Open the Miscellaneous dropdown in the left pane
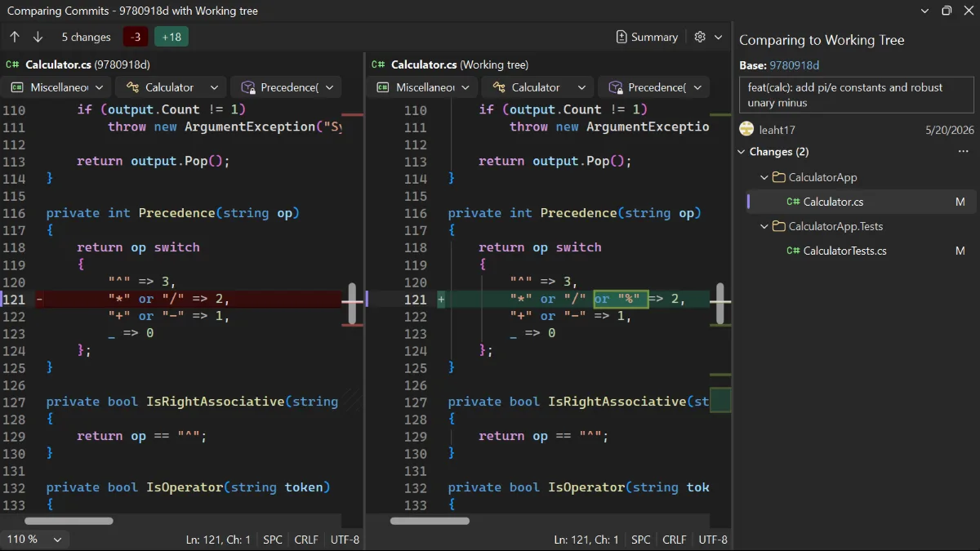The width and height of the screenshot is (980, 551). [x=57, y=87]
